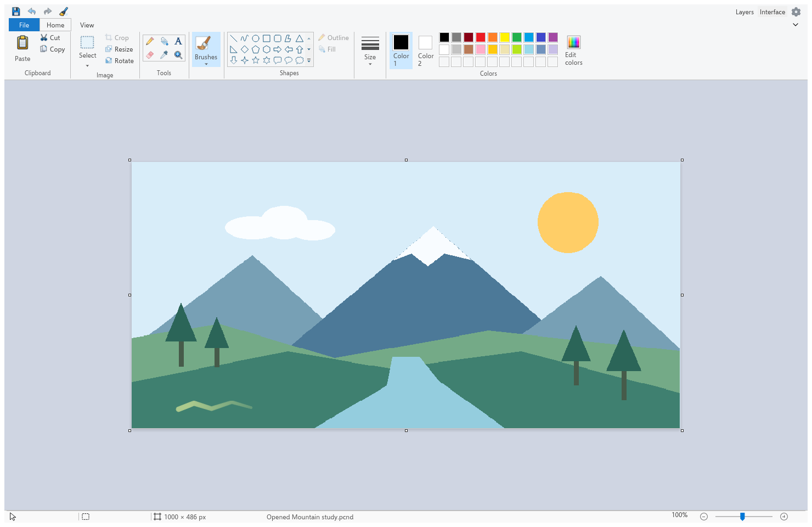
Task: Select the Pentagon shape
Action: pyautogui.click(x=256, y=49)
